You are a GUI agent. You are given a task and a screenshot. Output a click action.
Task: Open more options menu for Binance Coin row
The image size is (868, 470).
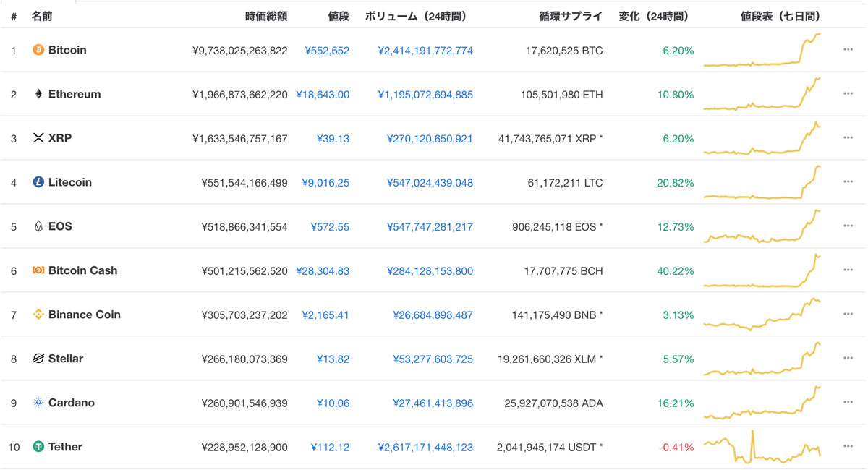pos(848,315)
